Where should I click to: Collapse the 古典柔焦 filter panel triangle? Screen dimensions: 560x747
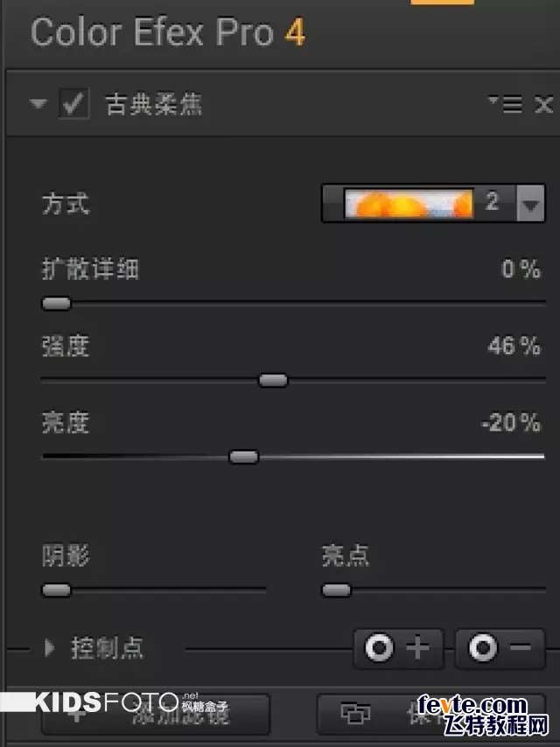38,103
